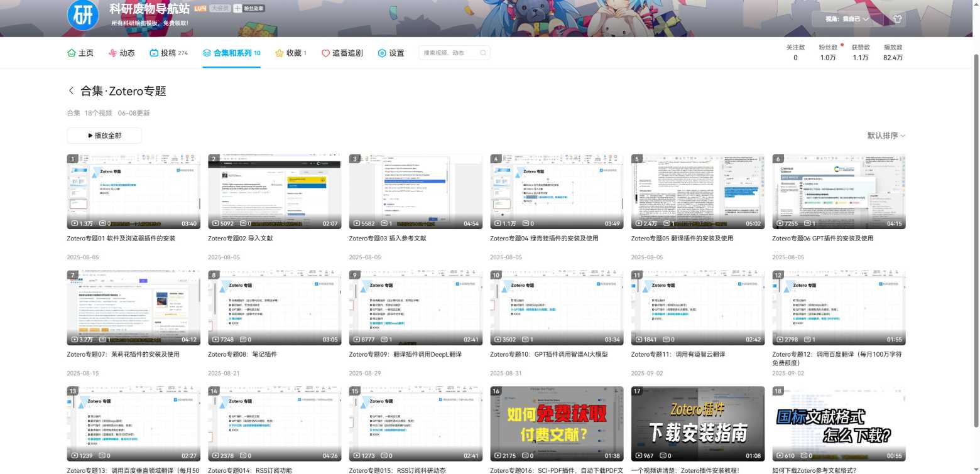Open title Zotero专题09: 翻译插件调用DeepL翻译
This screenshot has height=474, width=980.
click(406, 355)
